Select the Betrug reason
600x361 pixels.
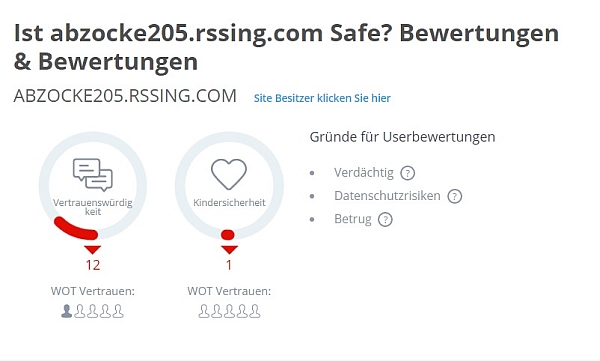coord(353,219)
